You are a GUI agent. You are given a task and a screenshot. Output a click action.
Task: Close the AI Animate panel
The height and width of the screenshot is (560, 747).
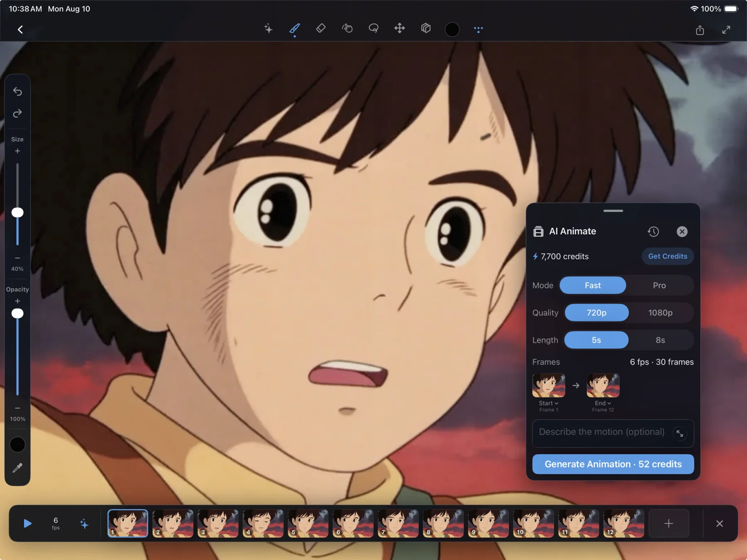[682, 231]
